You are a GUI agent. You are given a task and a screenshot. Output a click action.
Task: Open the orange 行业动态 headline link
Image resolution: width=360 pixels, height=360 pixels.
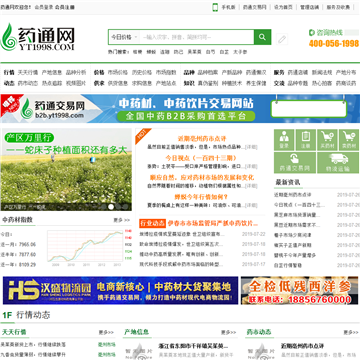(x=213, y=223)
